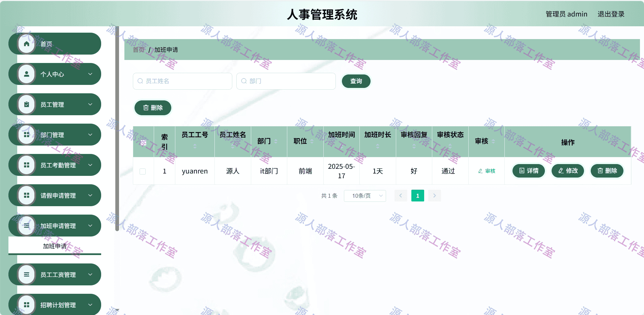644x315 pixels.
Task: Toggle the select-all checkbox in table header
Action: tap(143, 142)
